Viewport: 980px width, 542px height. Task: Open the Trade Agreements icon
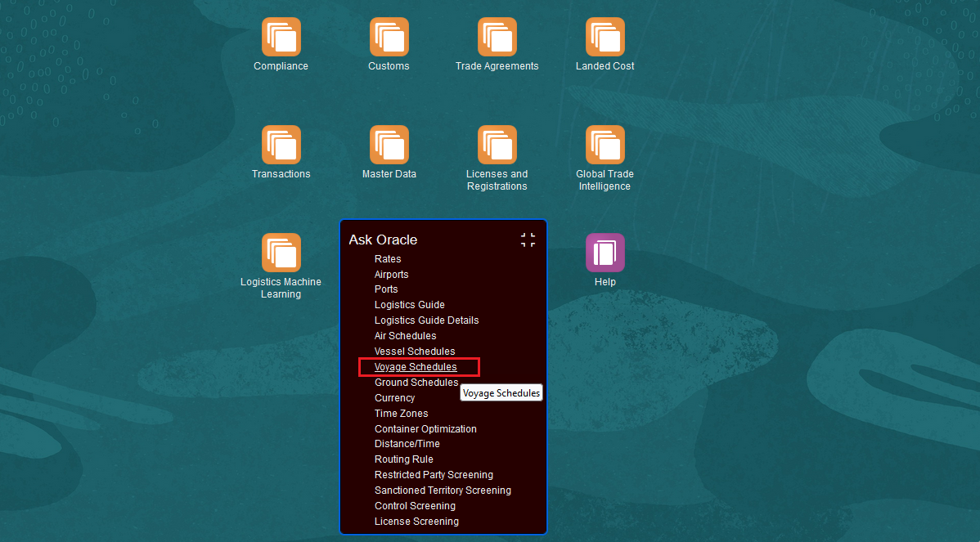[497, 37]
